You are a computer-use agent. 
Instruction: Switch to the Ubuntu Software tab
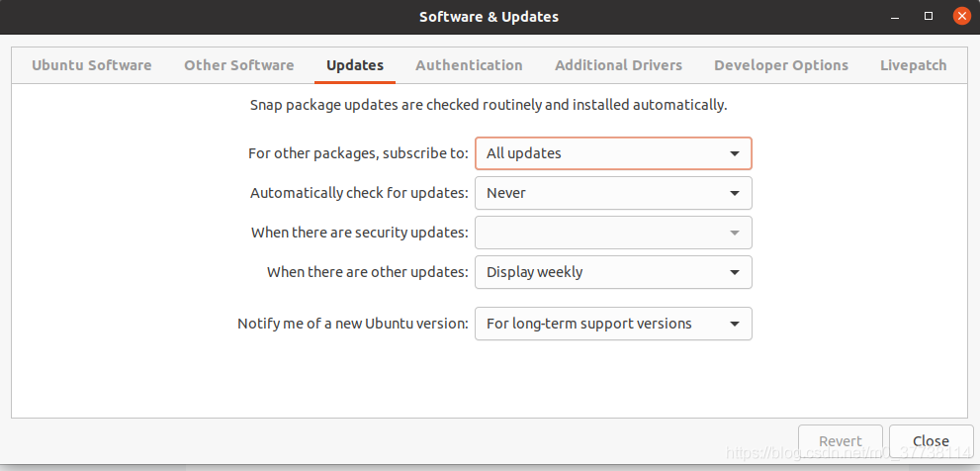[92, 65]
